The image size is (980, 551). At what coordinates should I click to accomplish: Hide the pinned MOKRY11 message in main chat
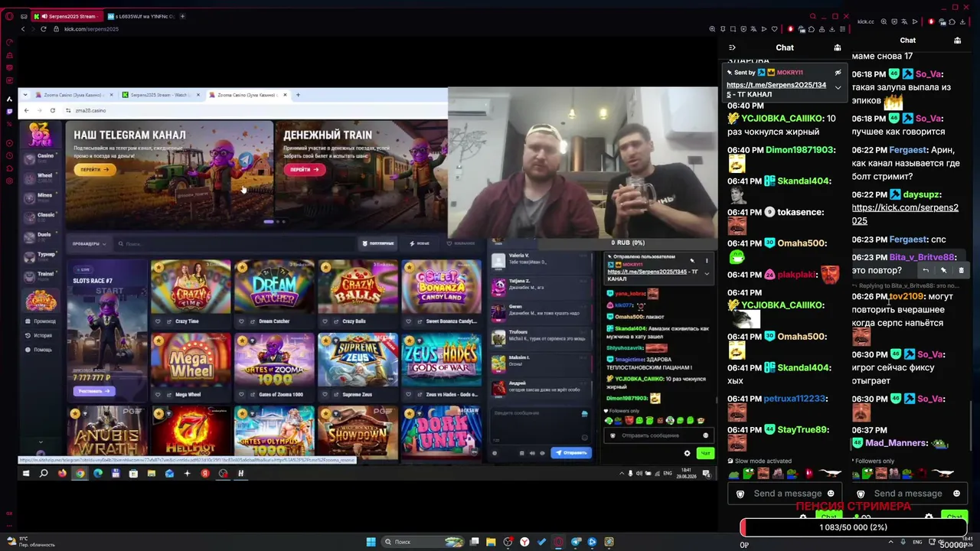[838, 73]
